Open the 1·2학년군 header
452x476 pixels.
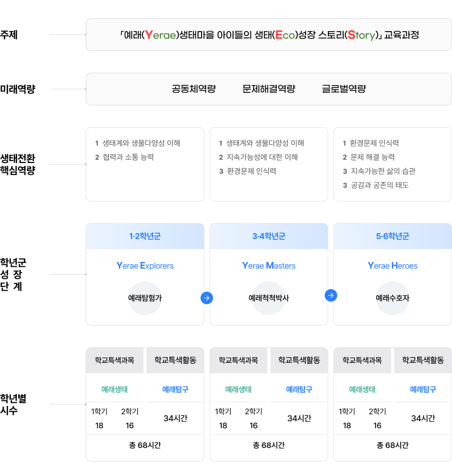pyautogui.click(x=145, y=236)
